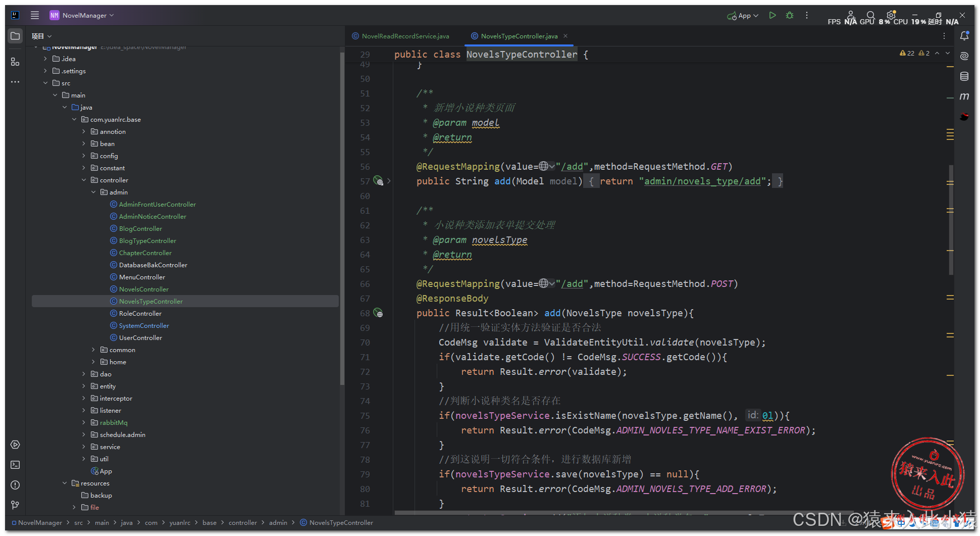
Task: Click gutter request mapping icon on line 57
Action: pyautogui.click(x=378, y=181)
